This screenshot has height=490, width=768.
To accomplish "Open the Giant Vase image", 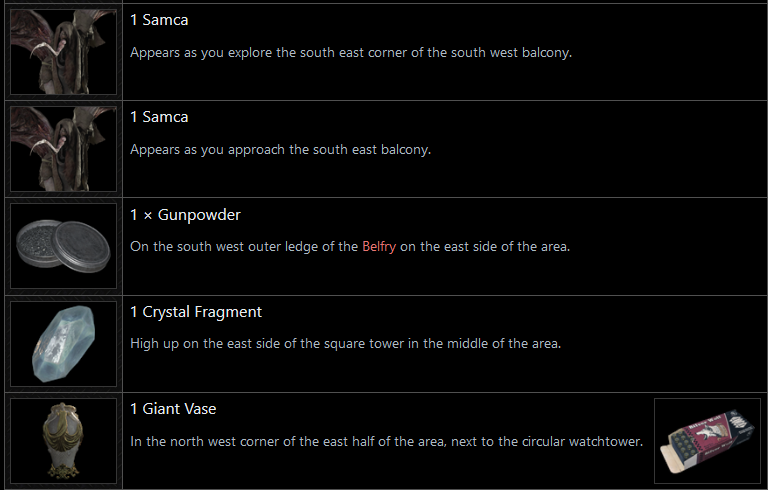I will [63, 441].
